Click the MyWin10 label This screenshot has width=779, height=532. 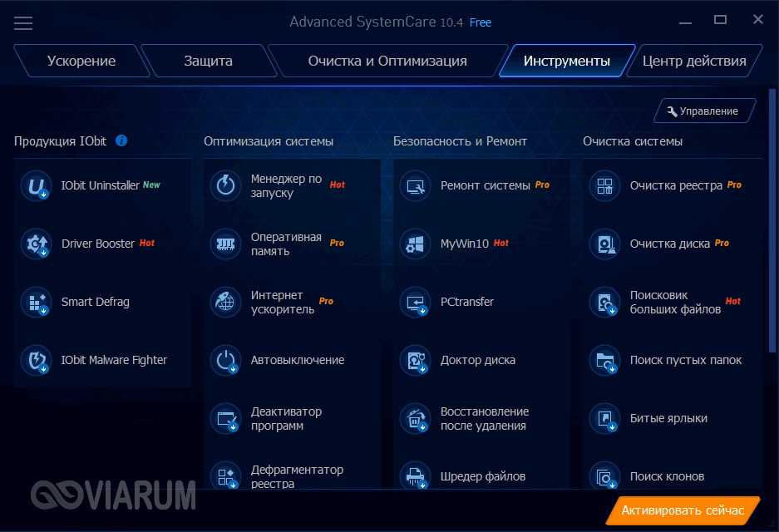465,244
